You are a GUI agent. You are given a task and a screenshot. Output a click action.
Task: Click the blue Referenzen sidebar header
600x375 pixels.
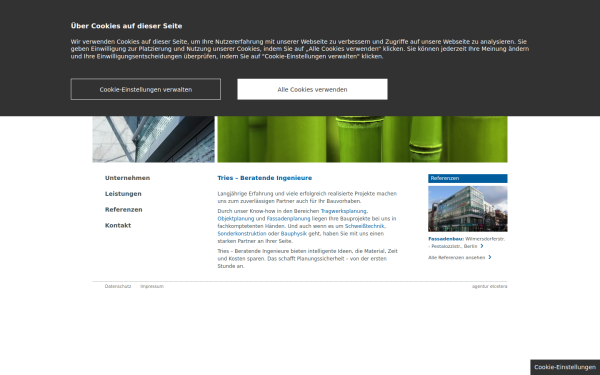pyautogui.click(x=468, y=178)
